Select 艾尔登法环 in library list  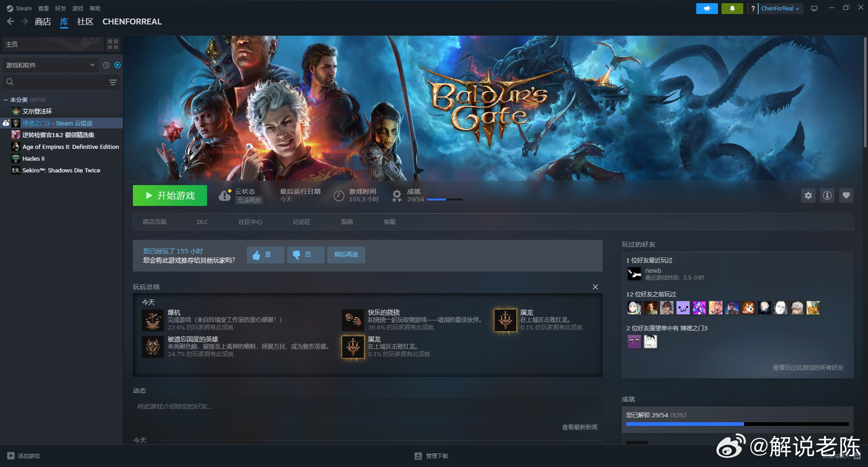(37, 111)
